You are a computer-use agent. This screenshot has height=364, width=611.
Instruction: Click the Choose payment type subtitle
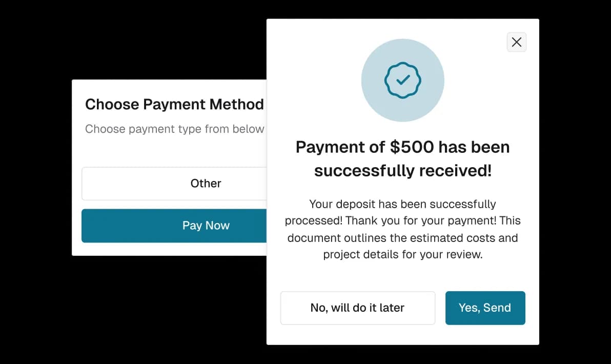click(x=174, y=129)
